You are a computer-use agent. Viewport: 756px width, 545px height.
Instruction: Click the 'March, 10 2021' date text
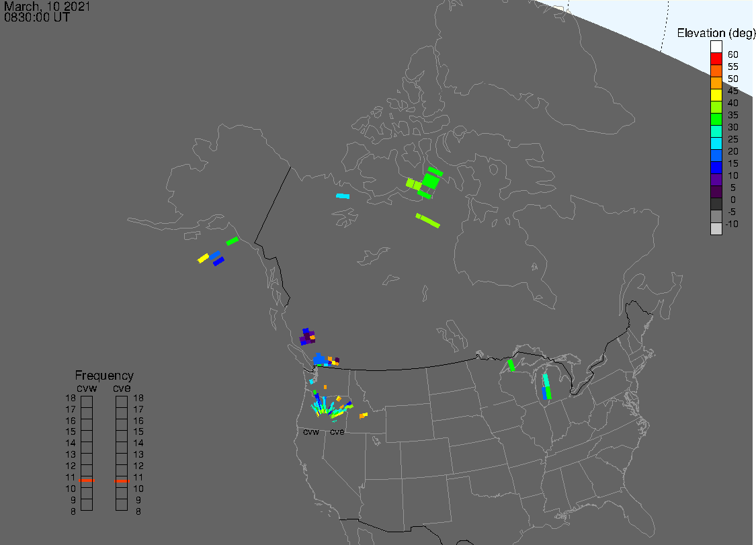tap(47, 7)
